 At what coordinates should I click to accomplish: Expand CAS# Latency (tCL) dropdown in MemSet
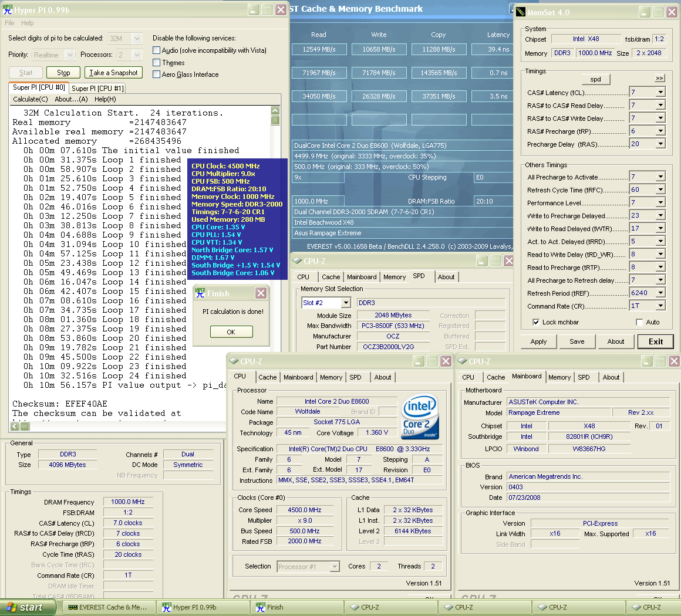click(x=660, y=93)
